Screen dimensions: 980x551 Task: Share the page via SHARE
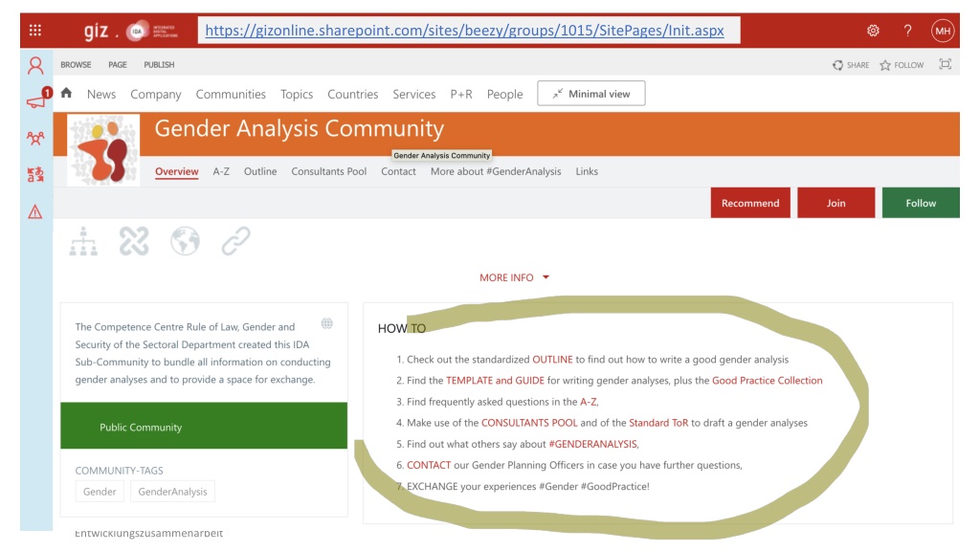point(851,65)
